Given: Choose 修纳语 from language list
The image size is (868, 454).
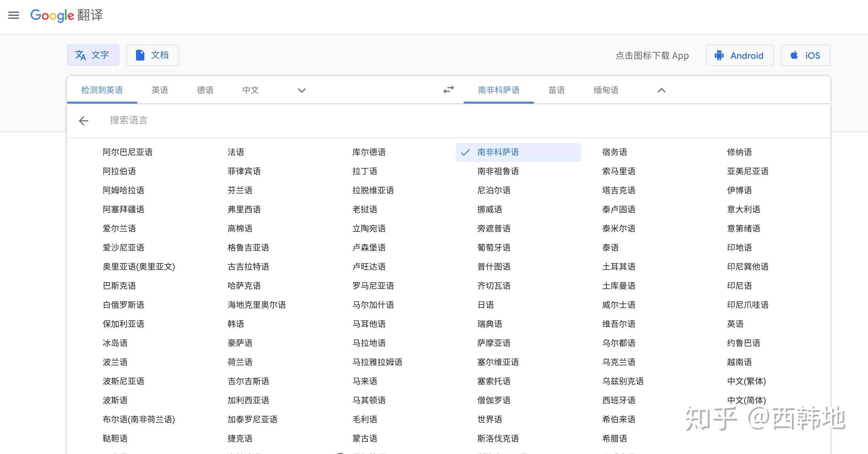Looking at the screenshot, I should coord(739,152).
